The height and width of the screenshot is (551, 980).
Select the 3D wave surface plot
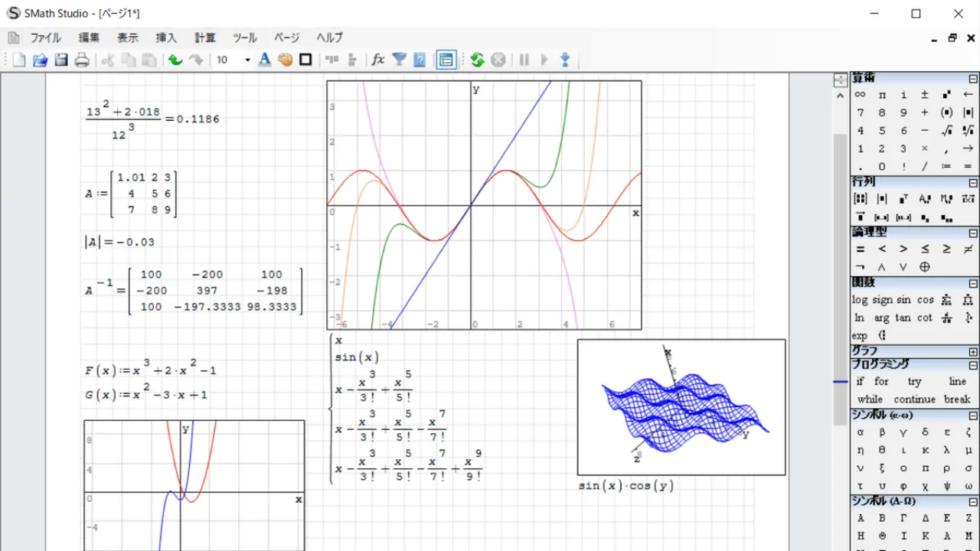681,407
